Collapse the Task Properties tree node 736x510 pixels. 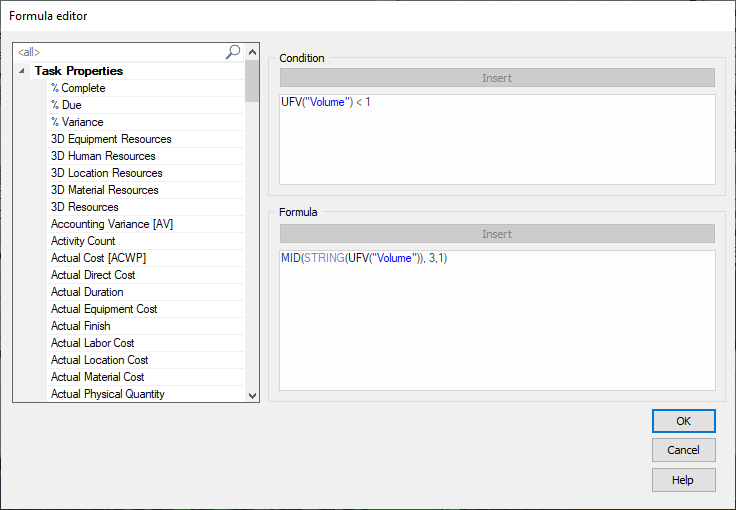(22, 71)
